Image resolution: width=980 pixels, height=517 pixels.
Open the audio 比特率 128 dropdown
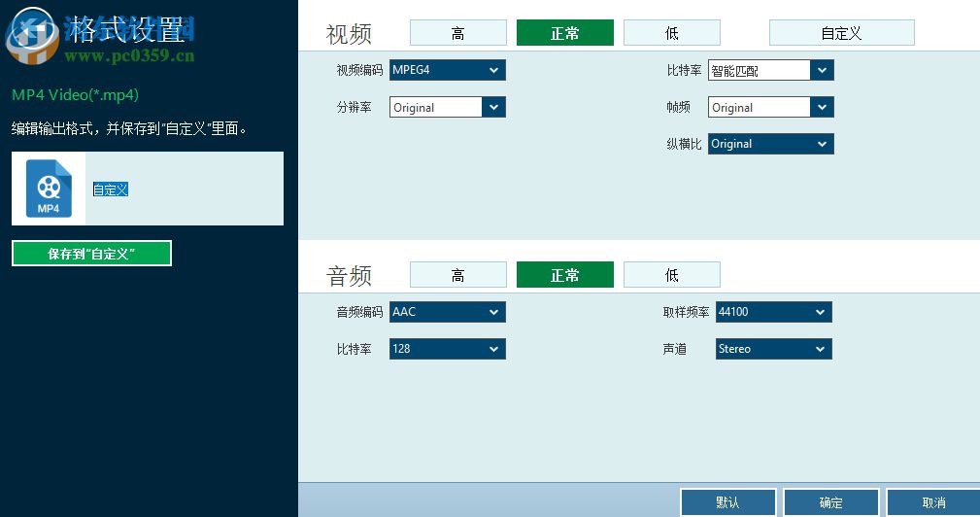point(448,349)
